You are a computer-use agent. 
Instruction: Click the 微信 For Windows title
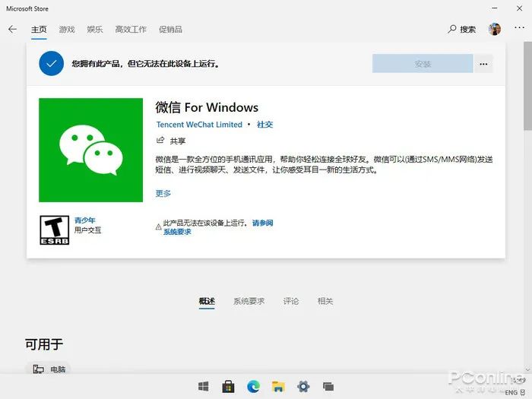tap(207, 108)
